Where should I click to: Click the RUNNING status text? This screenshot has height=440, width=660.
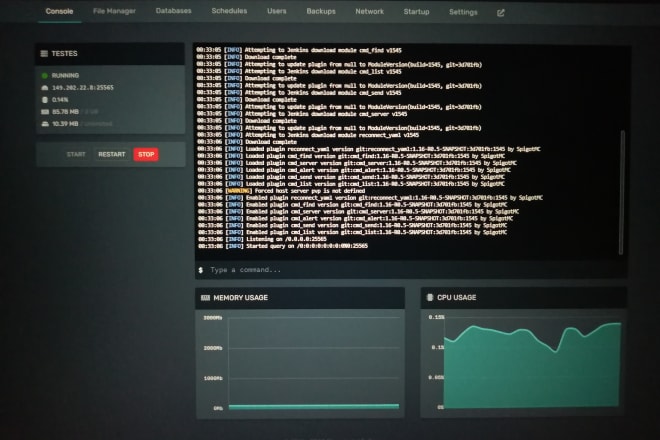tap(65, 76)
